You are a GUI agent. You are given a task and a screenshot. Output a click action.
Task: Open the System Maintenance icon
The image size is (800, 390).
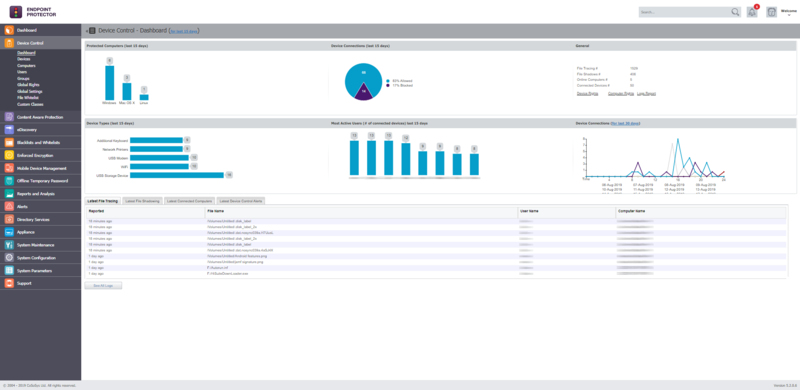tap(9, 245)
